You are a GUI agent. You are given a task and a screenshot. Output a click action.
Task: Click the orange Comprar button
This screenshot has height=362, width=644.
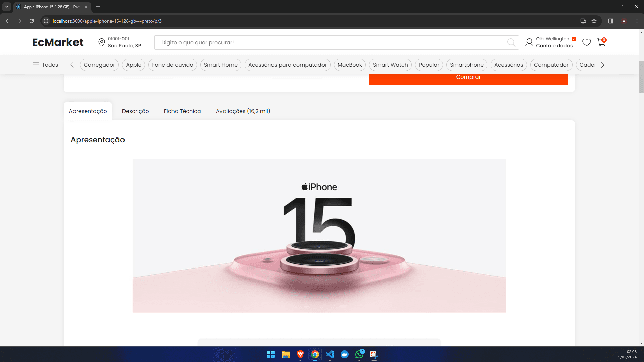click(468, 80)
